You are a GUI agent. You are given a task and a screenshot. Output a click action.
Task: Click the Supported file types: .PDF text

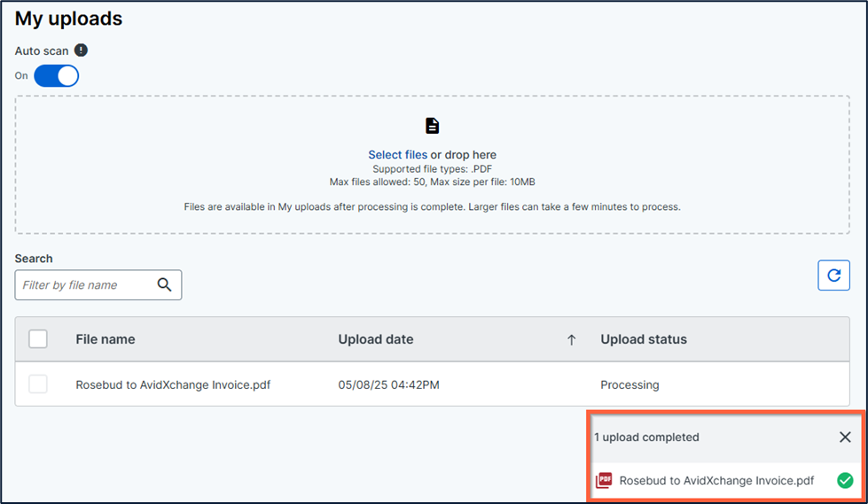pos(433,168)
